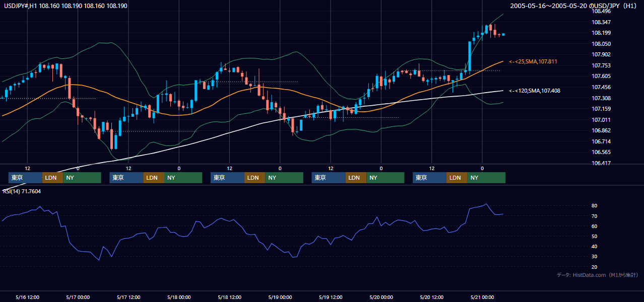Select the LDN session block of the 5/16 session group
The height and width of the screenshot is (302, 644).
click(x=52, y=178)
